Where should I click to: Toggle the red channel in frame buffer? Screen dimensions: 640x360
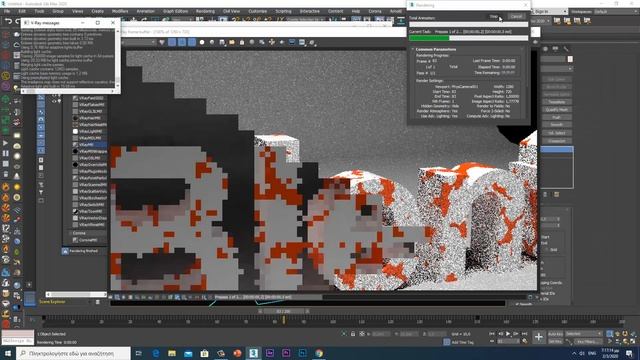172,42
